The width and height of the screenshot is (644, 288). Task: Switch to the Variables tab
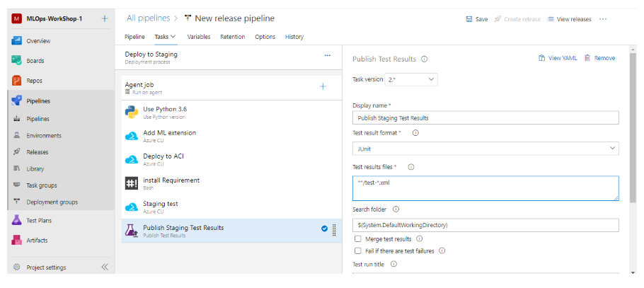click(x=198, y=36)
